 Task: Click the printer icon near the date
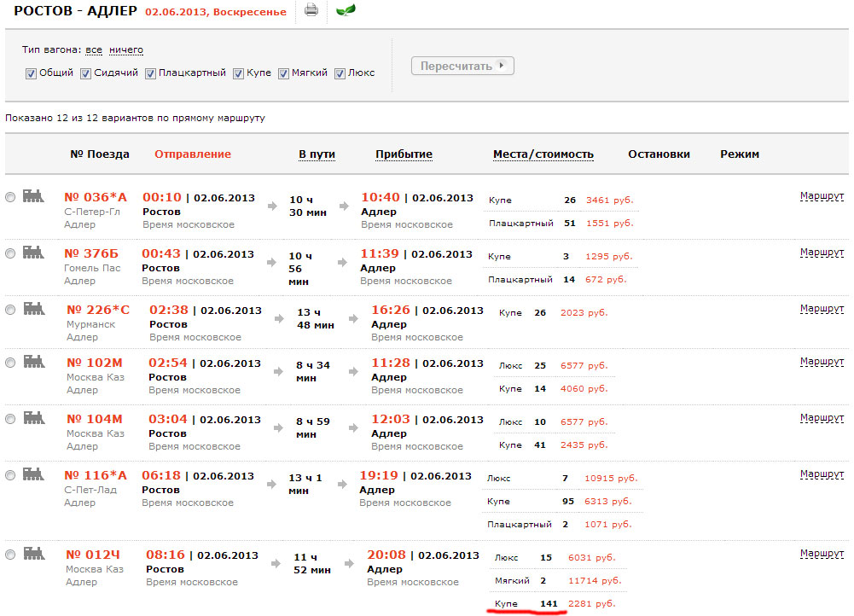pos(311,11)
